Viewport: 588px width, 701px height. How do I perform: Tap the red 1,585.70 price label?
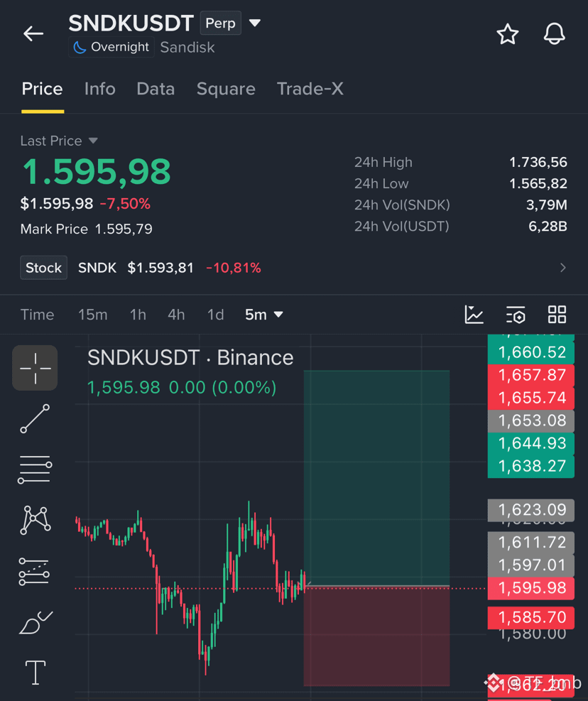[x=530, y=617]
